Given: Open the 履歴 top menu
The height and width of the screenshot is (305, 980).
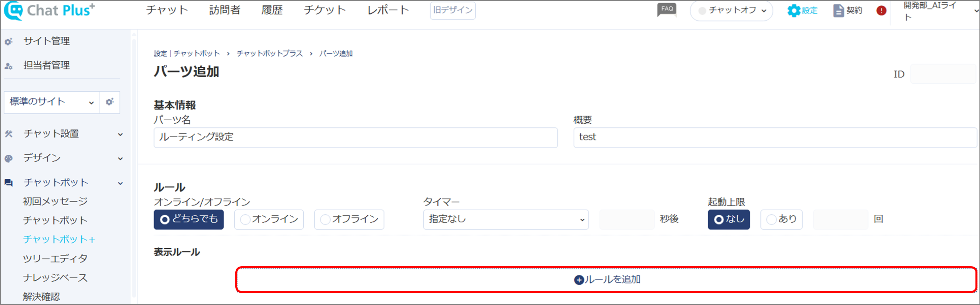Looking at the screenshot, I should pyautogui.click(x=272, y=10).
